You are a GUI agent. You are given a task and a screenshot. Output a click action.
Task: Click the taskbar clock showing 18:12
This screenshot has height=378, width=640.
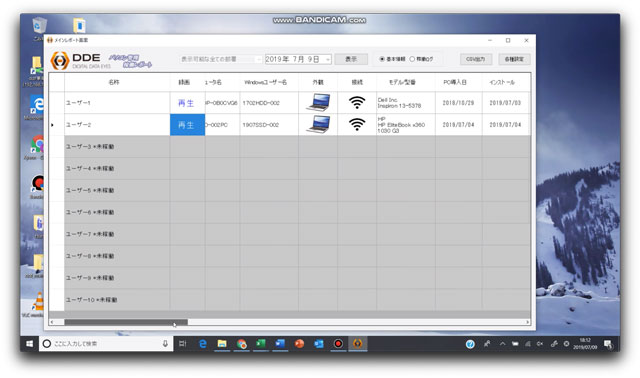[x=585, y=344]
